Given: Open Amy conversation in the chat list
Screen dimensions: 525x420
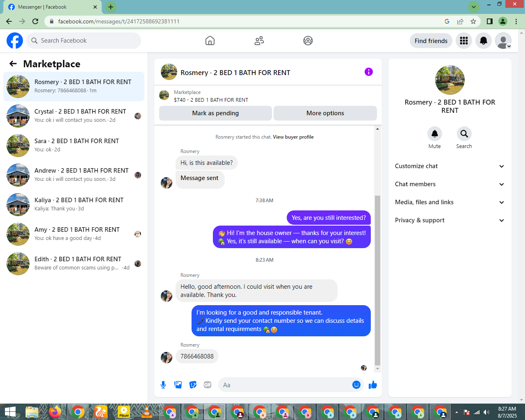Looking at the screenshot, I should 74,234.
